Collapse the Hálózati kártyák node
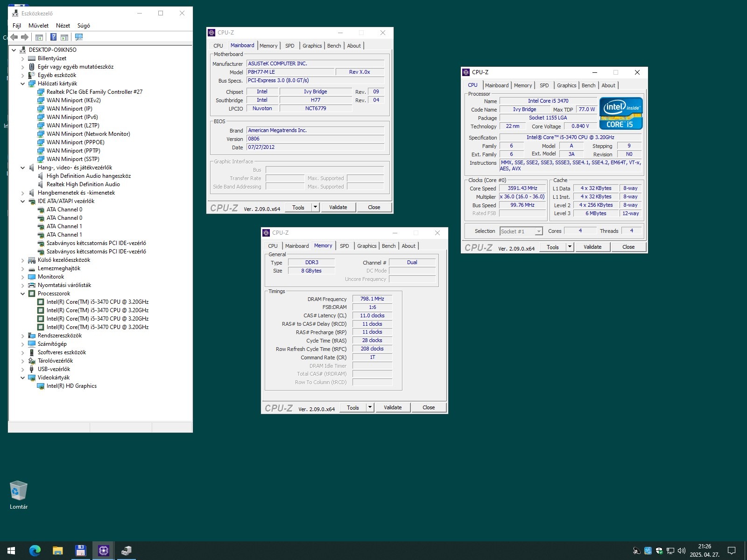The height and width of the screenshot is (560, 747). click(x=22, y=84)
